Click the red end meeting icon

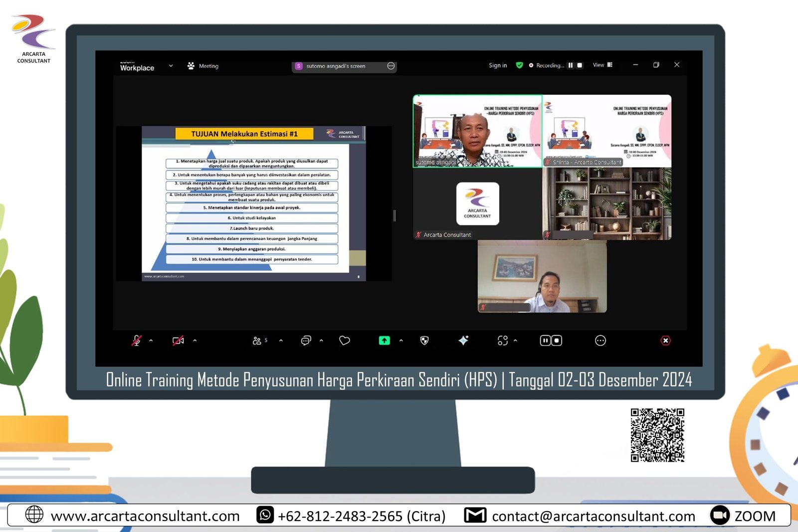665,341
